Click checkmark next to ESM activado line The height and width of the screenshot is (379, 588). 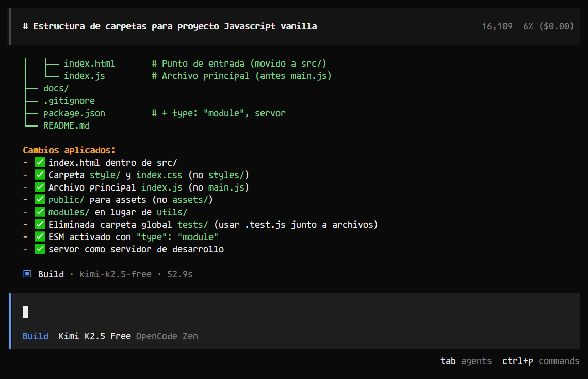click(x=40, y=237)
